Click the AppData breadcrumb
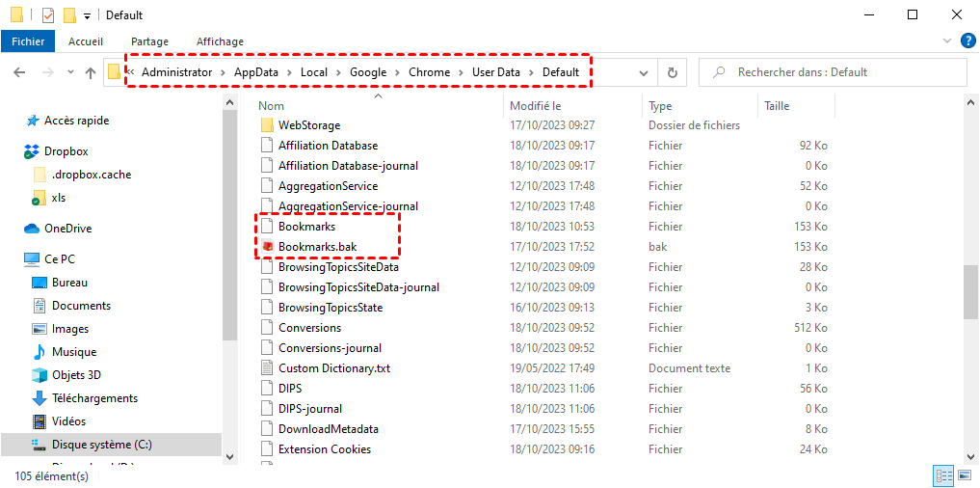Viewport: 980px width, 488px height. [x=257, y=72]
